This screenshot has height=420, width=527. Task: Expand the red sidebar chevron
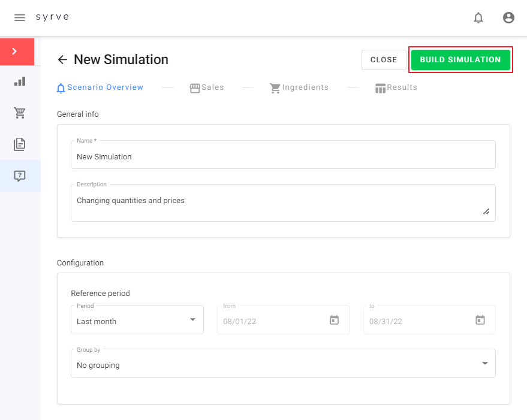14,52
